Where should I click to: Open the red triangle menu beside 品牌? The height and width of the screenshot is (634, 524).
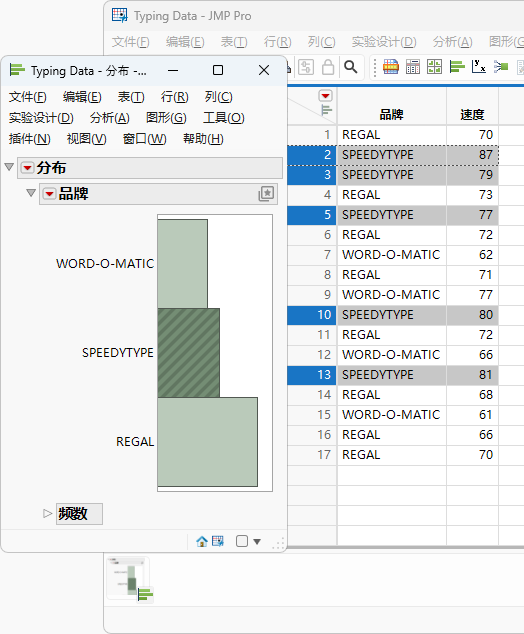49,194
